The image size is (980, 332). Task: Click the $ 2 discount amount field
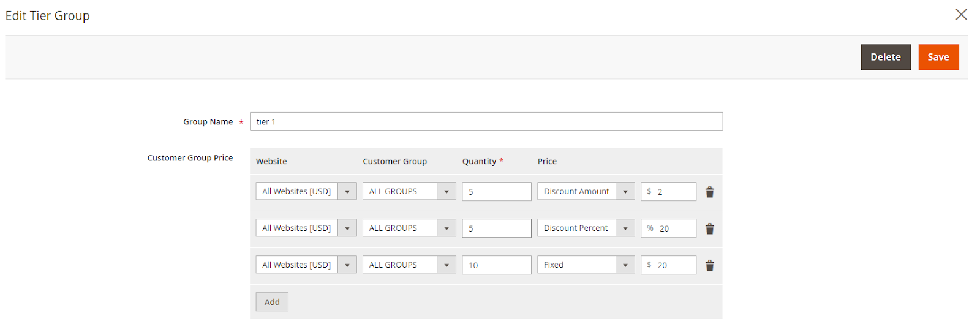674,191
